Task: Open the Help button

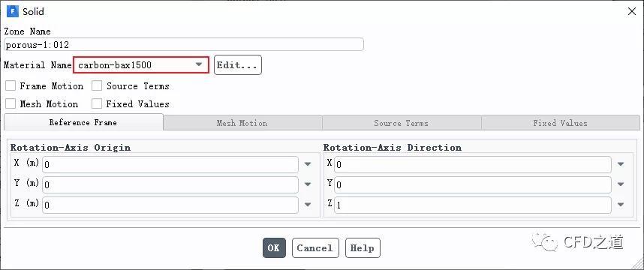Action: (363, 247)
